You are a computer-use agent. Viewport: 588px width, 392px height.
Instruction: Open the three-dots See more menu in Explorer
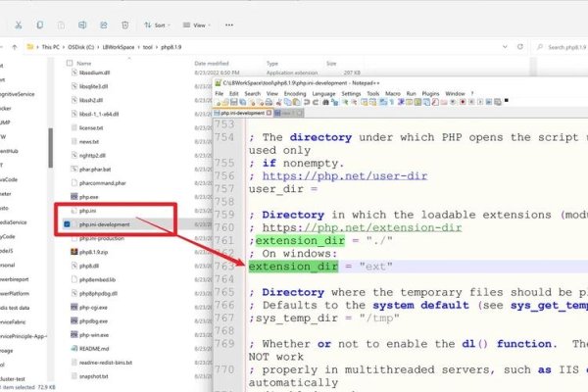coord(229,25)
